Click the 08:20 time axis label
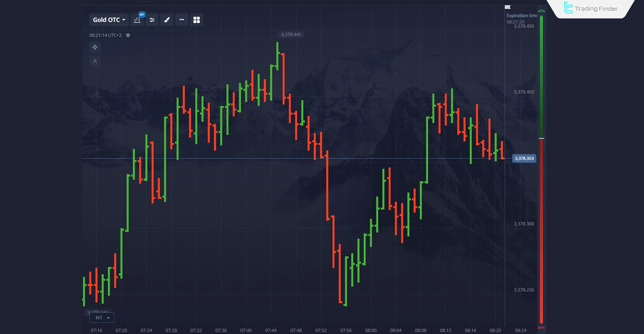Screen dimensions: 644x334 tap(495, 330)
